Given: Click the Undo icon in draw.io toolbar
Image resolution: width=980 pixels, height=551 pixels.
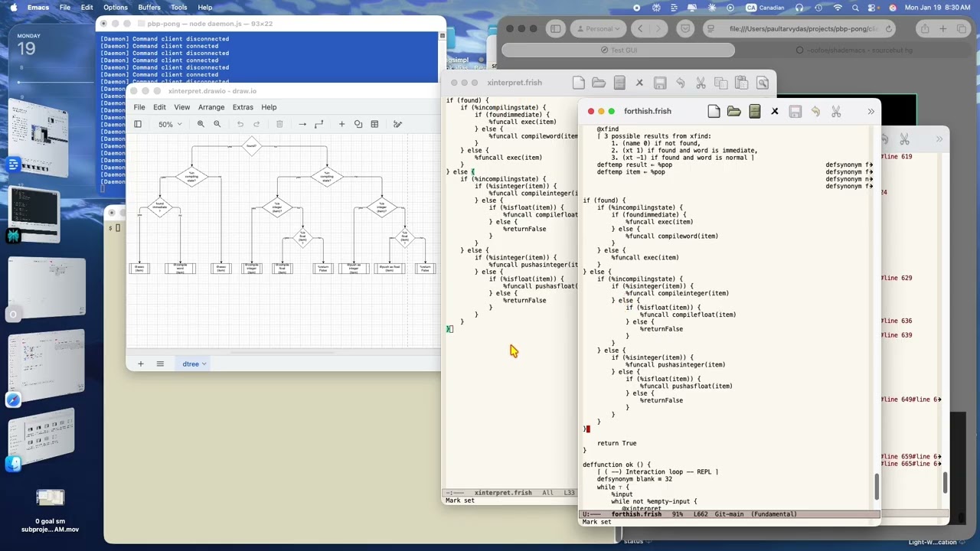Looking at the screenshot, I should 240,124.
